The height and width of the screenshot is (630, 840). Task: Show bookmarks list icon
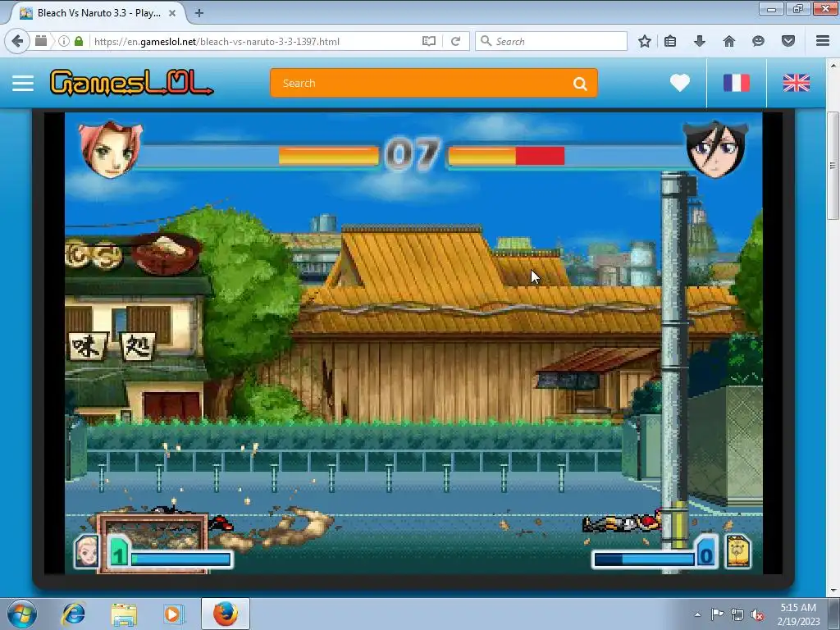[x=670, y=41]
